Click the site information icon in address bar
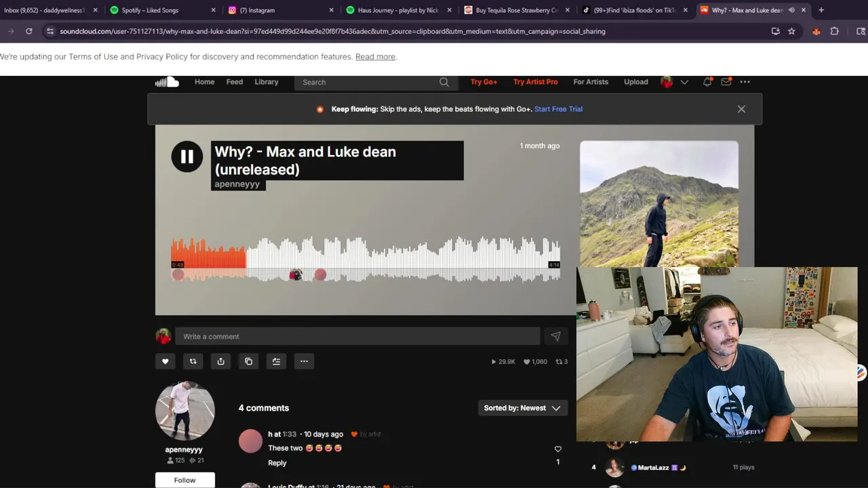The image size is (868, 488). tap(50, 31)
